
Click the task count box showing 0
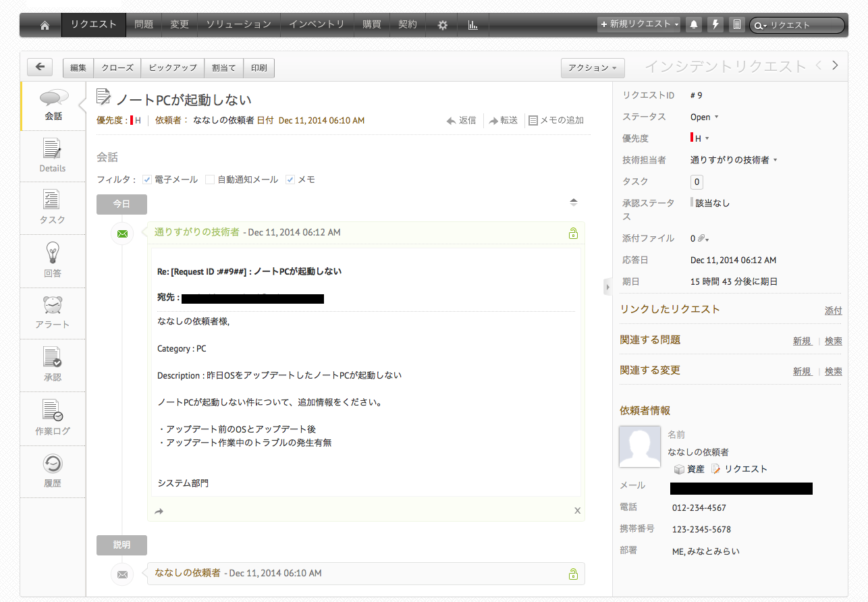(697, 182)
